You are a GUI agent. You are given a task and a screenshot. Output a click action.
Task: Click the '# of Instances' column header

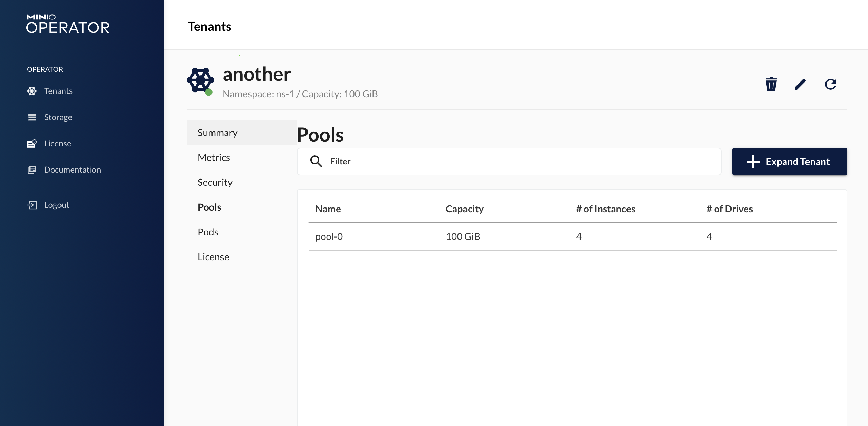click(606, 209)
